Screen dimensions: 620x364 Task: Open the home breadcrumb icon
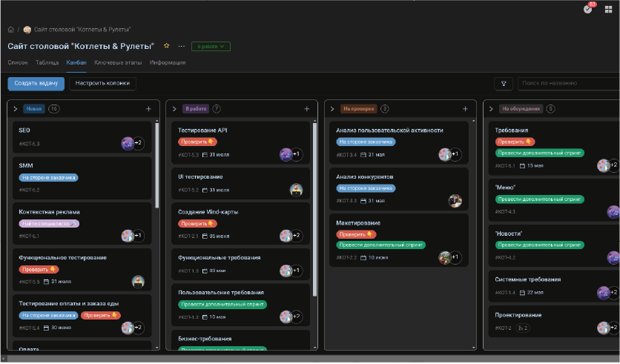10,30
